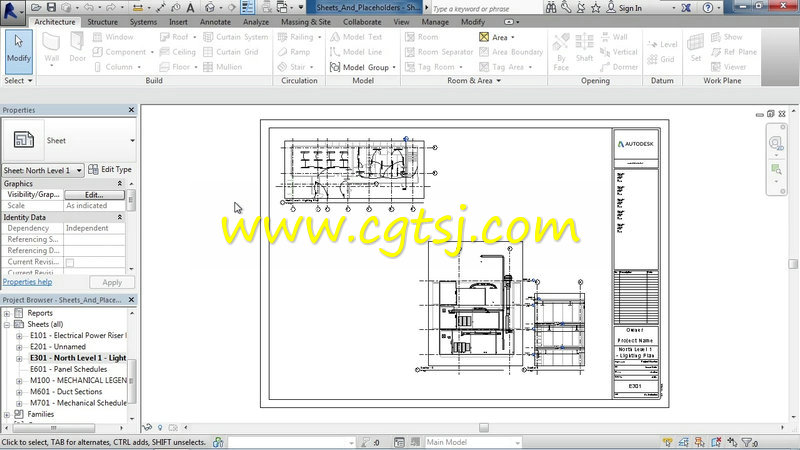Click the Save icon in quick access toolbar
This screenshot has height=450, width=800.
(52, 7)
